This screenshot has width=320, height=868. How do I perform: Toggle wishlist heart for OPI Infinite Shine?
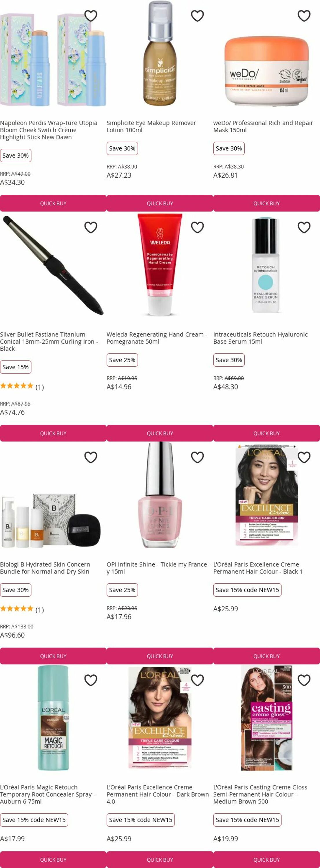[197, 457]
